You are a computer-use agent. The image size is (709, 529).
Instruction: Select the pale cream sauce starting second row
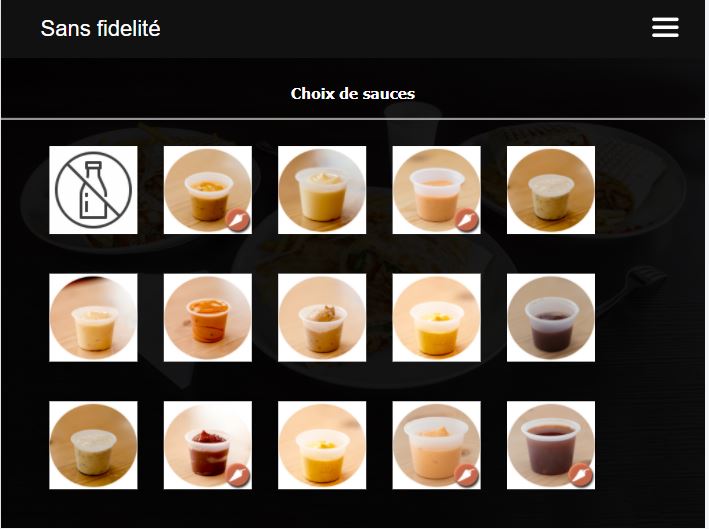click(x=93, y=317)
